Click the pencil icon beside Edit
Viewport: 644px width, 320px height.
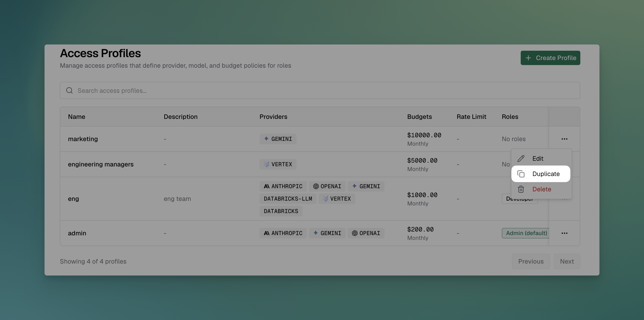coord(521,159)
